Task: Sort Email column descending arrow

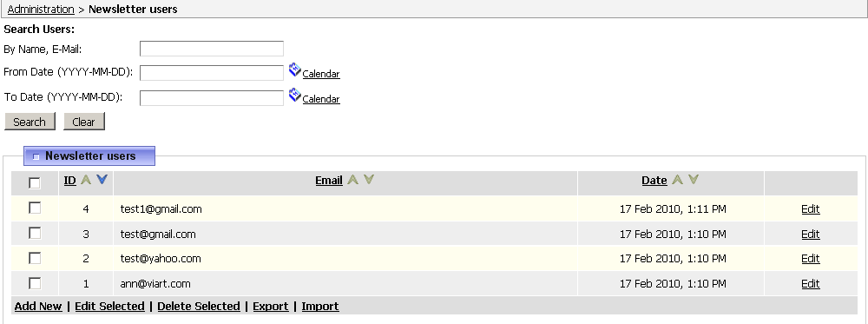Action: tap(369, 180)
